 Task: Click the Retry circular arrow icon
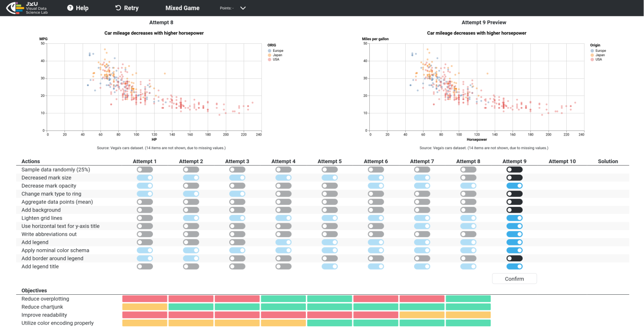coord(118,8)
